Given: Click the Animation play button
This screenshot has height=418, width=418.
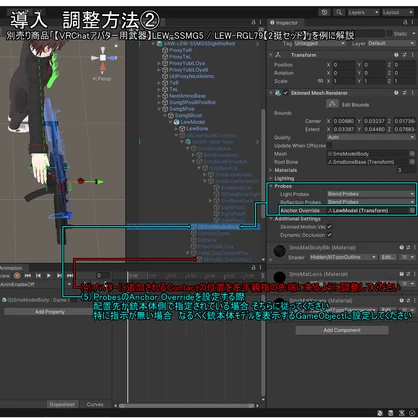Looking at the screenshot, I should pyautogui.click(x=49, y=276).
